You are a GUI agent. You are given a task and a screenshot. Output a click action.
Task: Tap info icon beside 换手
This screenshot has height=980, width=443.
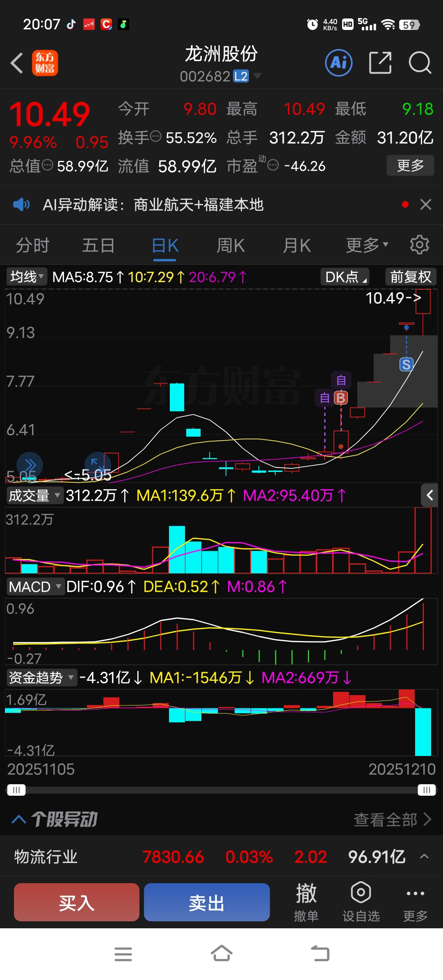(x=155, y=136)
